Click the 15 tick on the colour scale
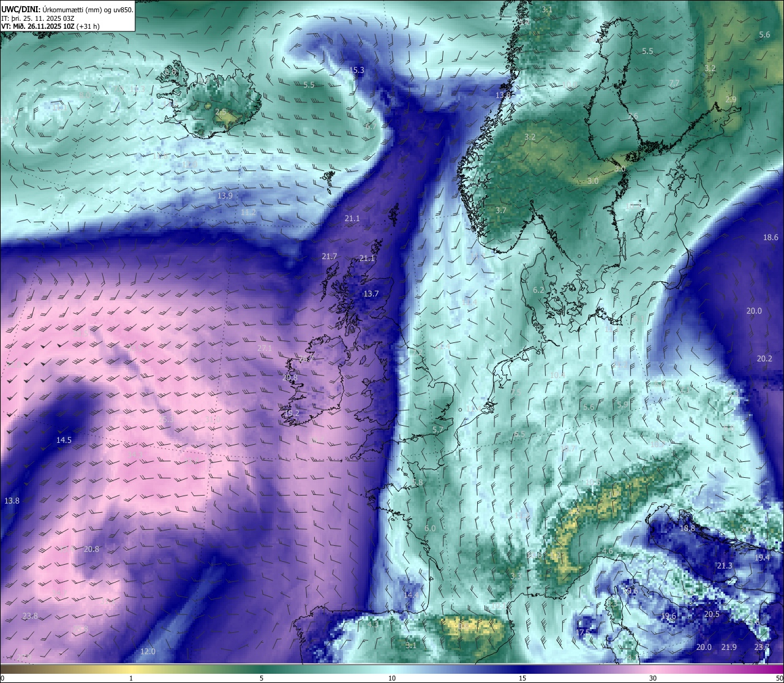 pyautogui.click(x=522, y=678)
